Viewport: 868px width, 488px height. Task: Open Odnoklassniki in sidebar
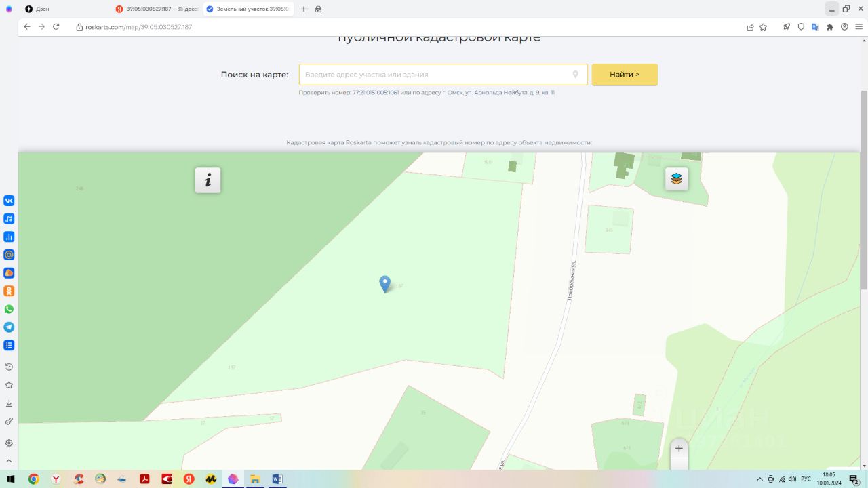coord(9,291)
